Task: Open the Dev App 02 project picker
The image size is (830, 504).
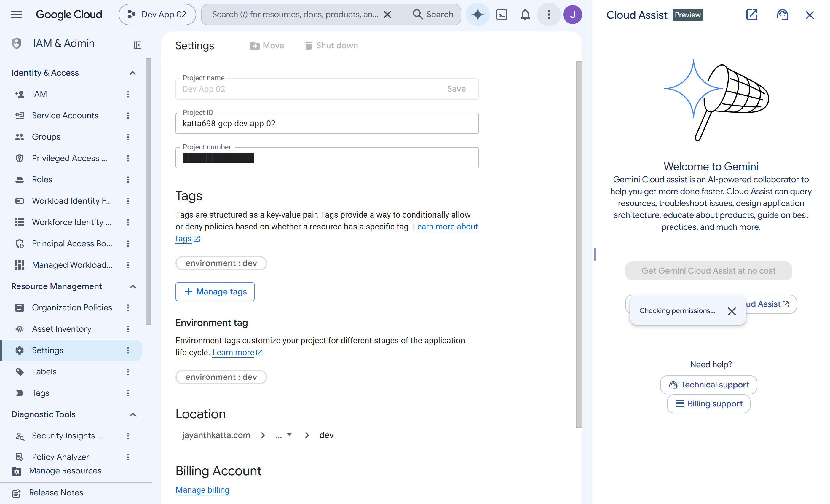Action: click(157, 15)
